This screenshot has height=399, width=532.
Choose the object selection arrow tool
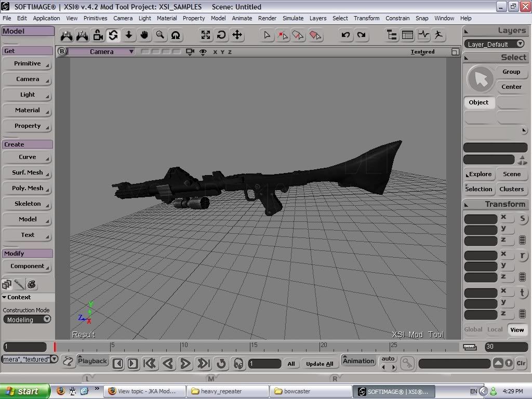[267, 35]
